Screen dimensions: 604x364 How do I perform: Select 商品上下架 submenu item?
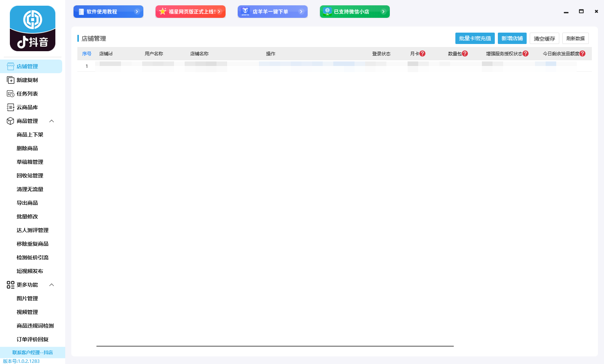tap(30, 135)
